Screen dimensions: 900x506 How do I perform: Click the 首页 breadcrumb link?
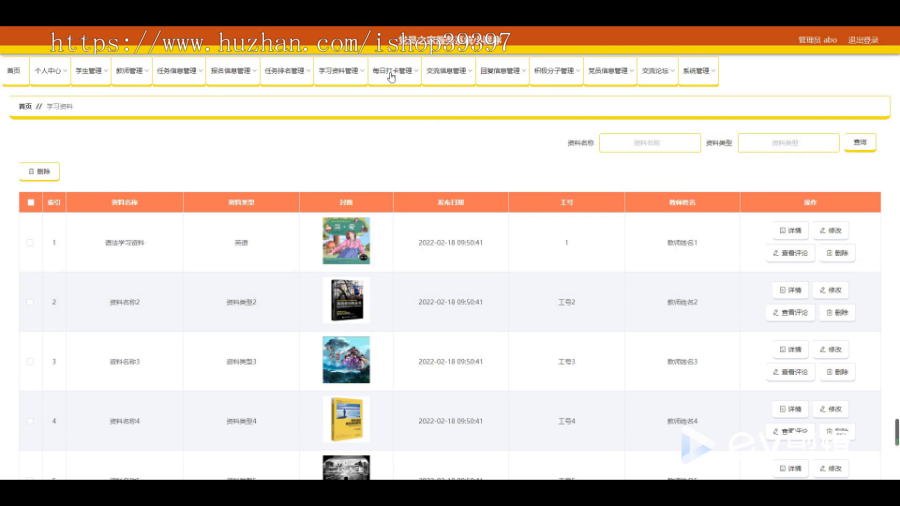25,106
